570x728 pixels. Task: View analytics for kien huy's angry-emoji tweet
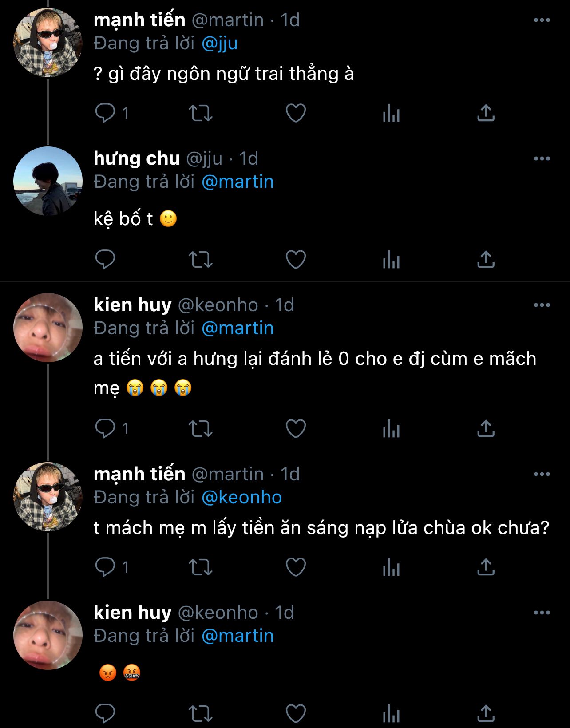coord(391,713)
